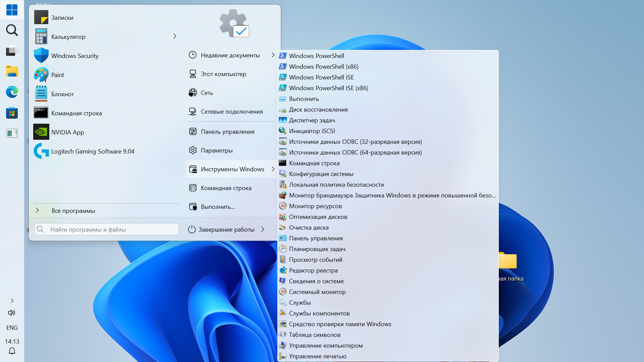Launch Logitech Gaming Software 9.04

[x=93, y=152]
